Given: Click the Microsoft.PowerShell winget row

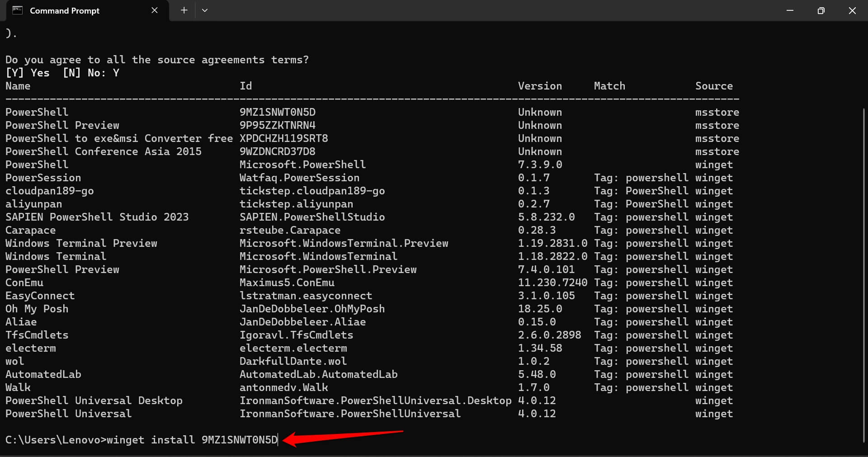Looking at the screenshot, I should (x=302, y=164).
